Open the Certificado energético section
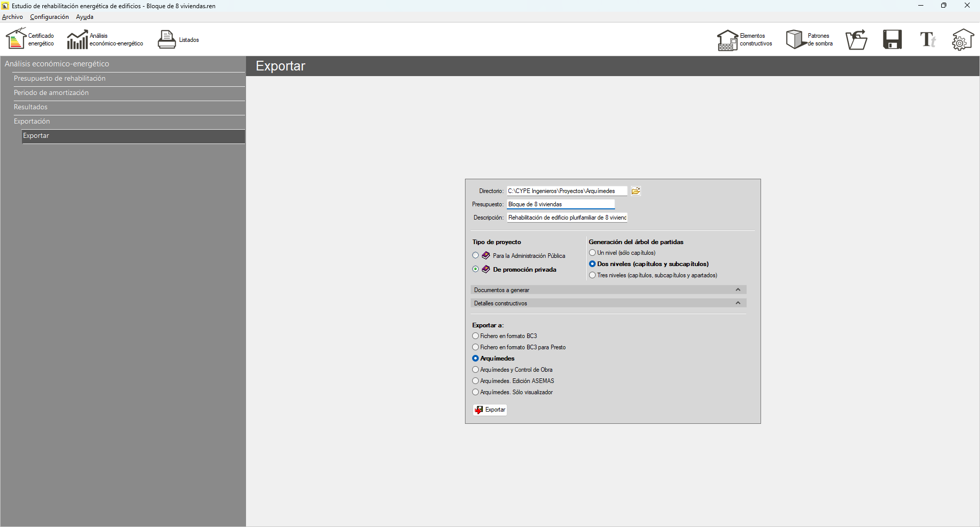The height and width of the screenshot is (527, 980). [x=30, y=39]
